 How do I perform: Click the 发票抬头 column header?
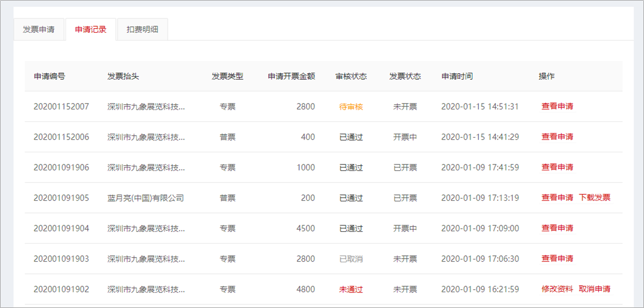(x=123, y=76)
